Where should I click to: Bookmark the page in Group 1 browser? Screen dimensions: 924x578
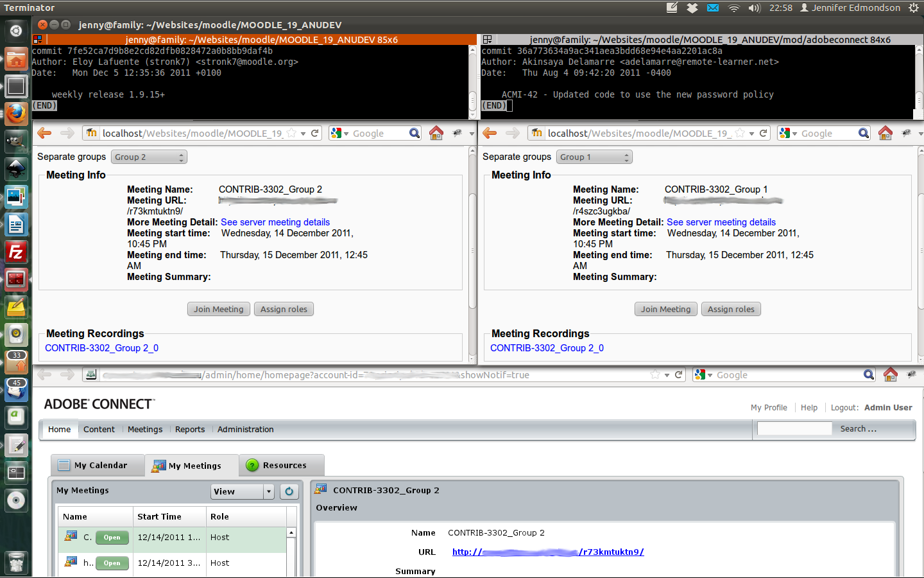[740, 133]
